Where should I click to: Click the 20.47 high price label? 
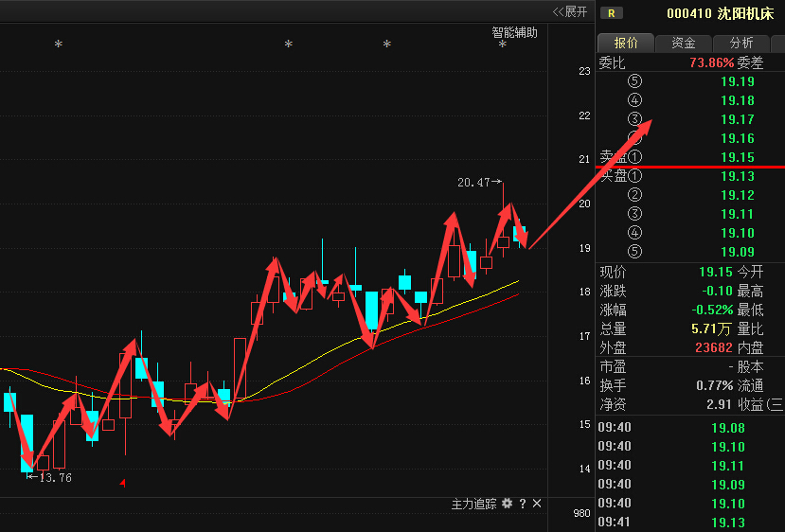(473, 183)
